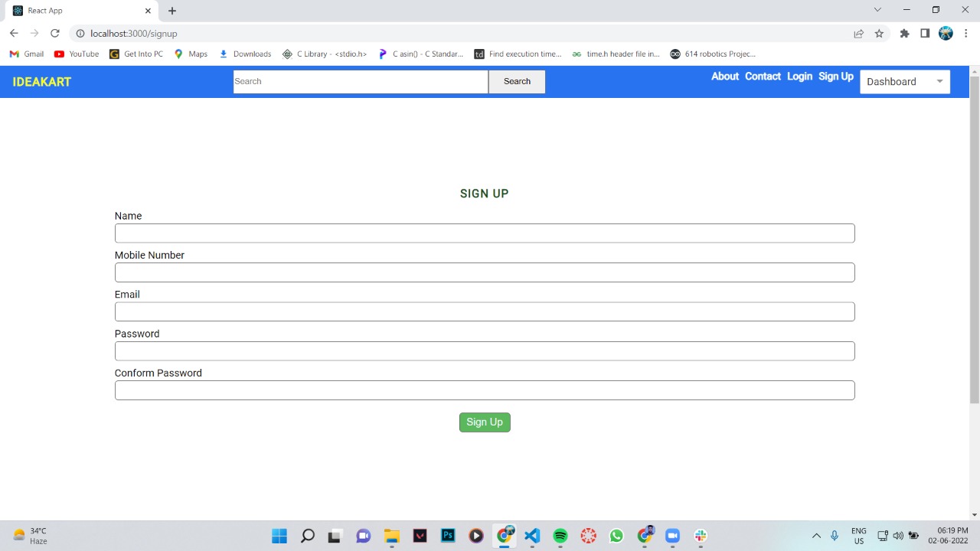980x551 pixels.
Task: Open Spotify from the taskbar
Action: coord(560,536)
